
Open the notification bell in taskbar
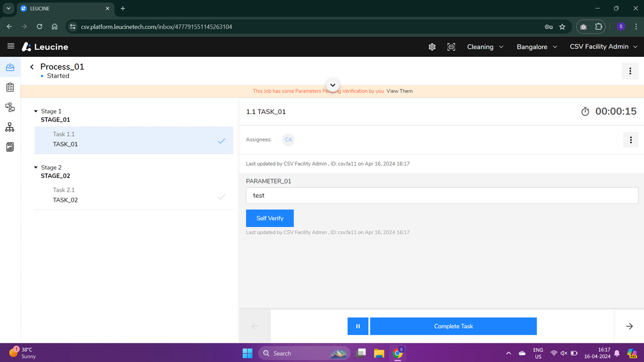point(617,353)
